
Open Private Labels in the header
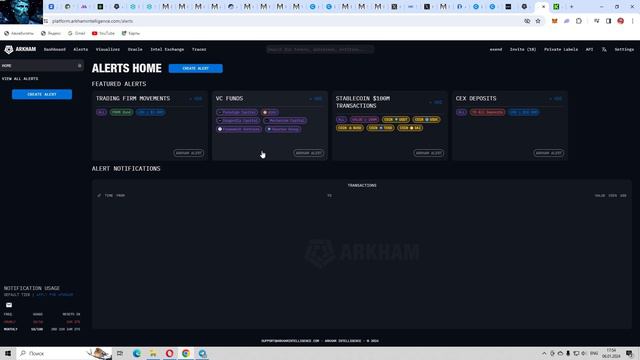click(x=561, y=49)
